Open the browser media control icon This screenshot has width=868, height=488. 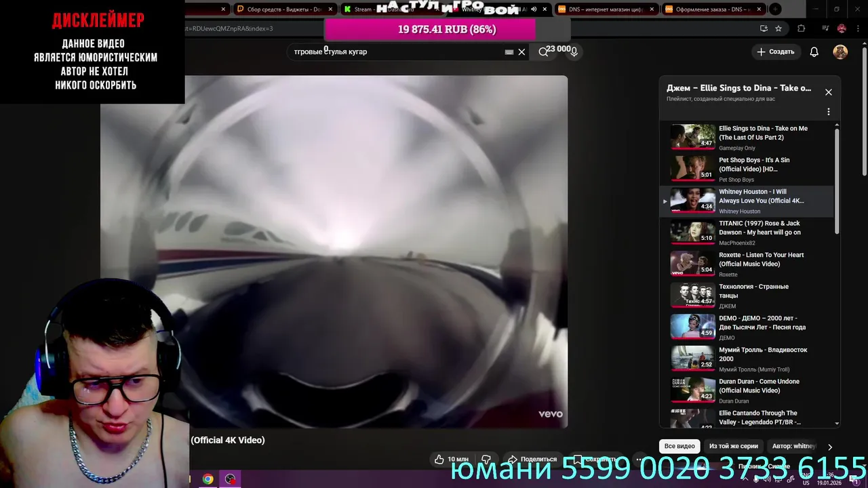825,28
